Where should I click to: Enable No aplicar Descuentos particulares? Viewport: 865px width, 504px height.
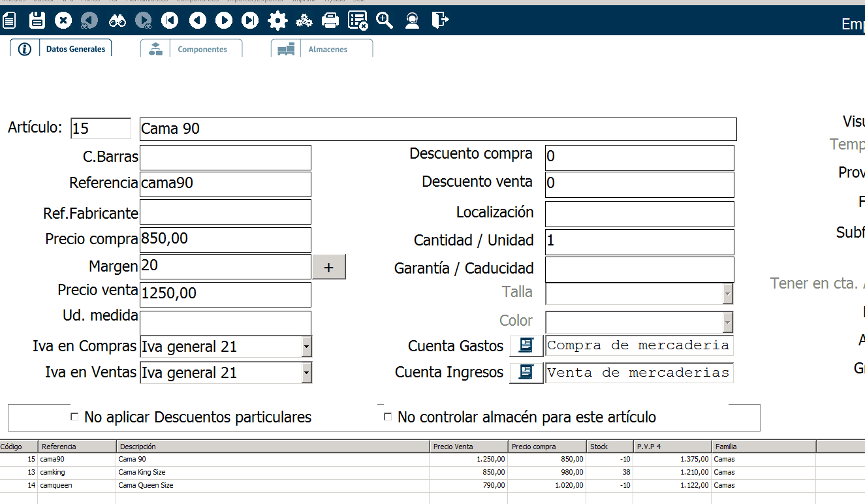tap(74, 417)
